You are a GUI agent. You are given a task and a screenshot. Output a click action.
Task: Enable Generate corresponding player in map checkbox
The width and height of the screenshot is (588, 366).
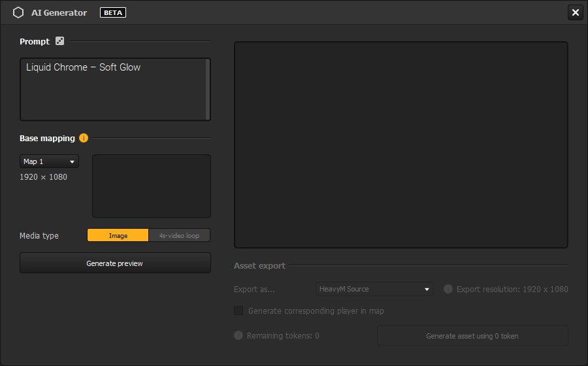[x=238, y=310]
